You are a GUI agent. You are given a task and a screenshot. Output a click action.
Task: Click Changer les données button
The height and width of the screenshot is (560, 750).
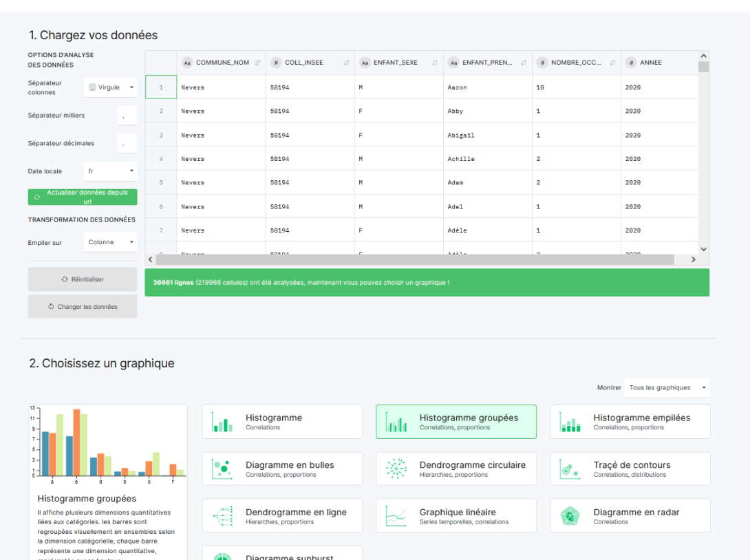pos(83,307)
